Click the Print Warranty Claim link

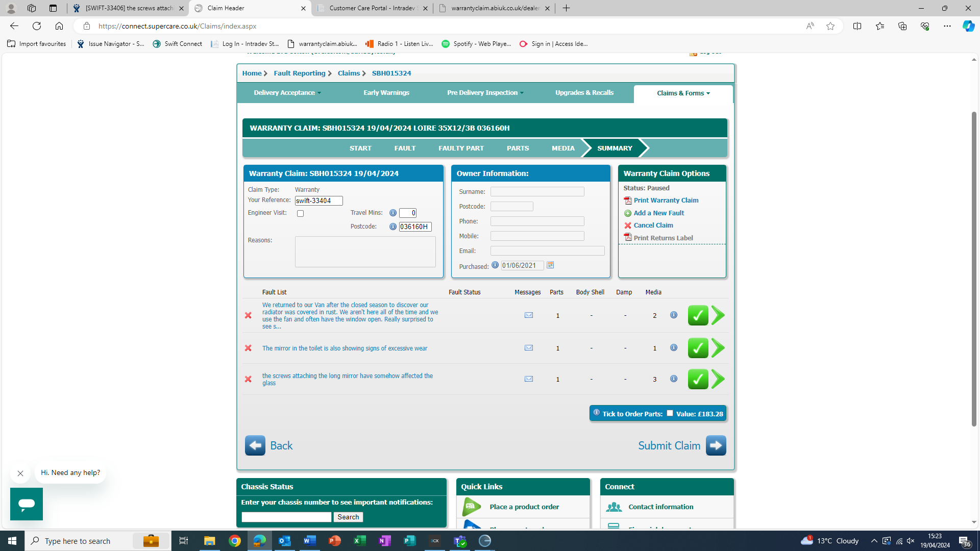[666, 201]
